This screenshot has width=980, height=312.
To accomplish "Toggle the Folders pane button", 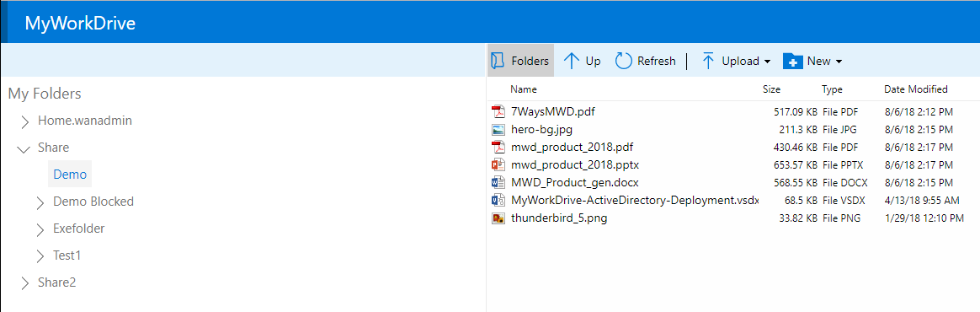I will pos(520,61).
